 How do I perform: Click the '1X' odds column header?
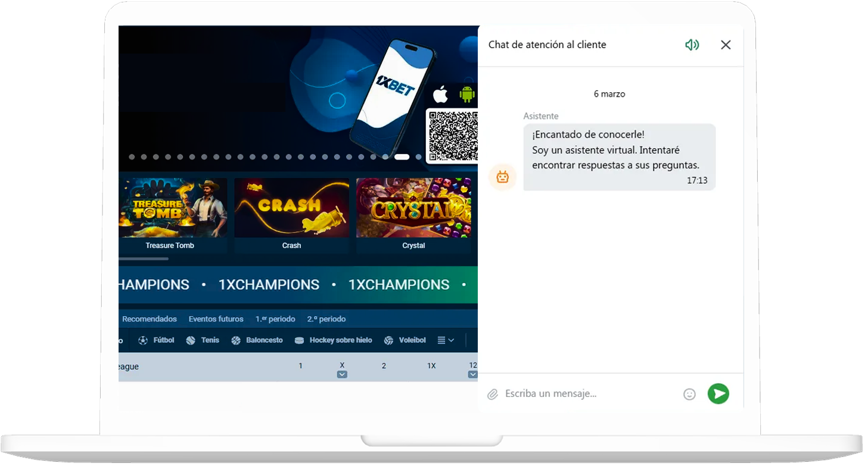(x=431, y=366)
